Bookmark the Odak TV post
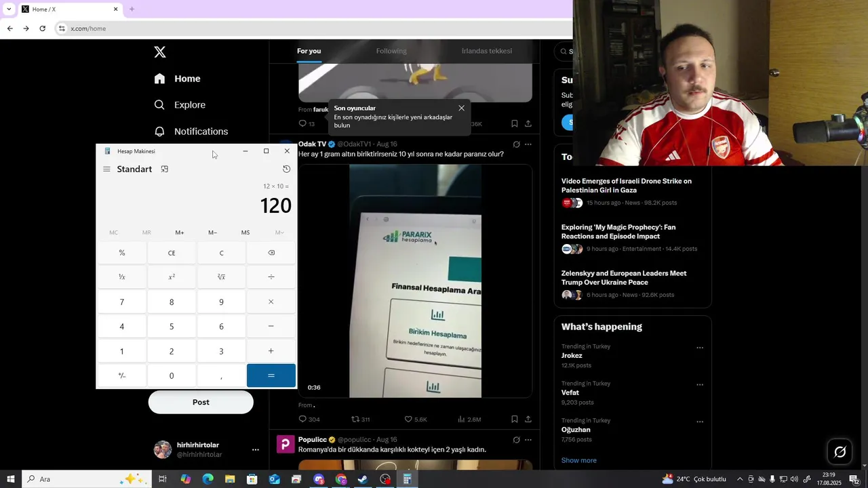 (x=515, y=420)
